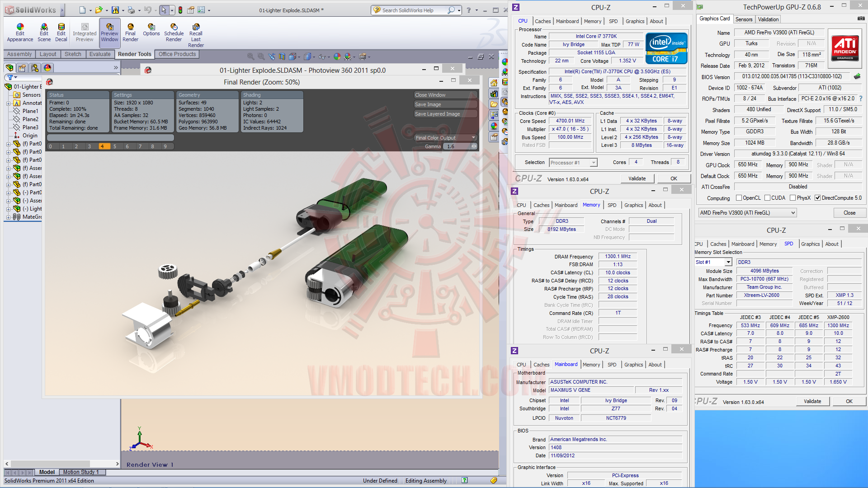Start the Final Render tool
This screenshot has height=488, width=868.
pos(130,32)
